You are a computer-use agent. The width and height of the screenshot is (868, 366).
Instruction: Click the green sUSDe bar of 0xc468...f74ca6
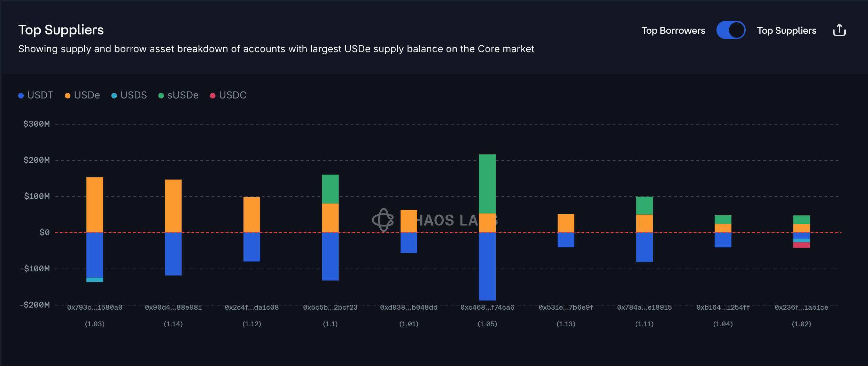coord(487,184)
